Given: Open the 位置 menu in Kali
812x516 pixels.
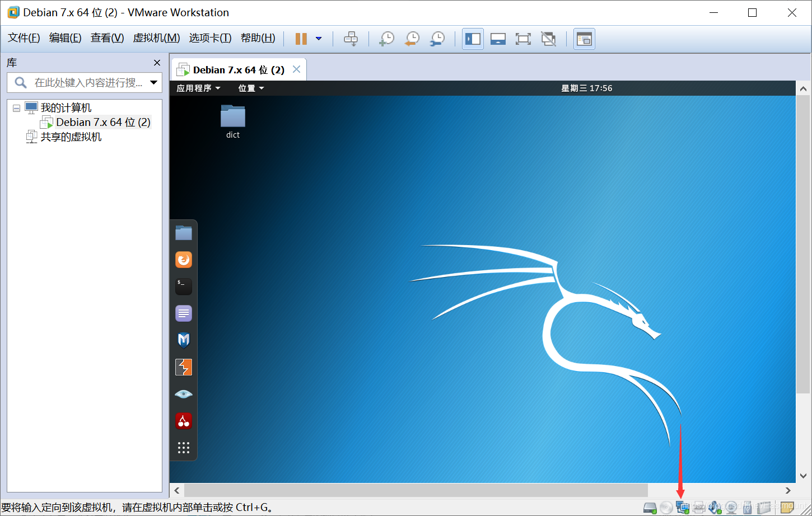Looking at the screenshot, I should click(250, 88).
